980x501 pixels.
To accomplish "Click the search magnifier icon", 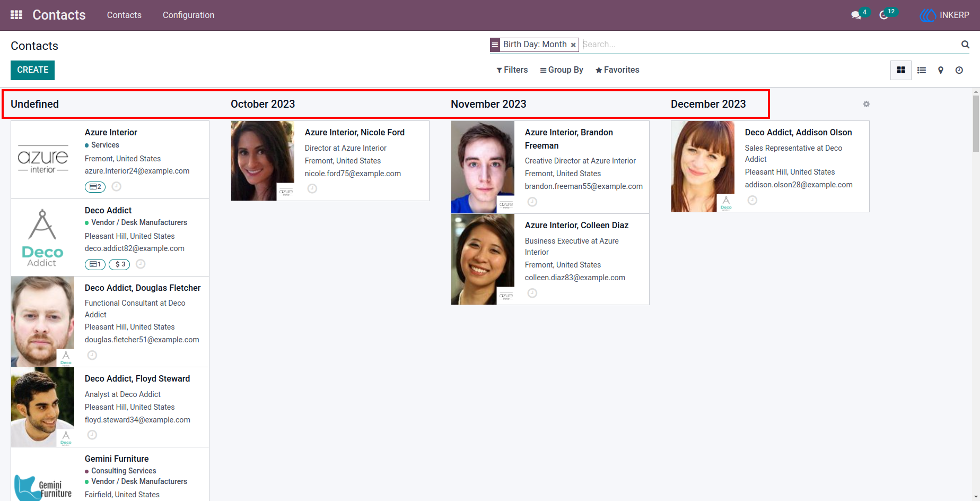I will pos(965,45).
